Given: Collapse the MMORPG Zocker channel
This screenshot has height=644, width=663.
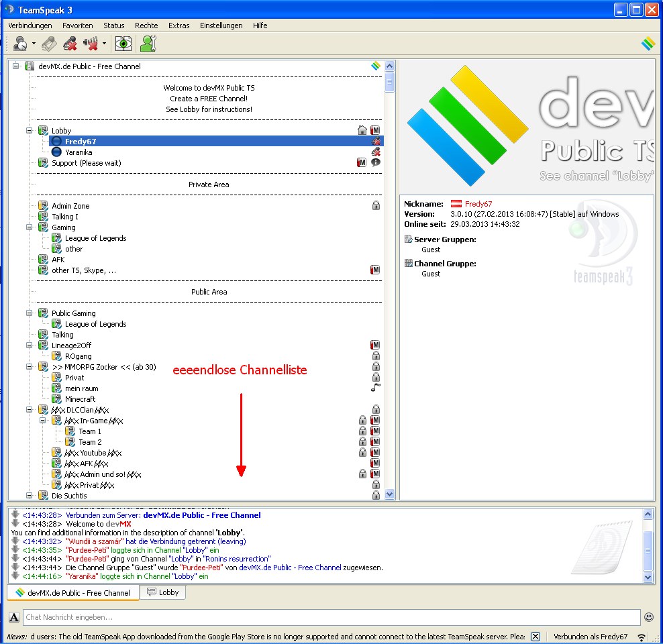Looking at the screenshot, I should click(29, 367).
